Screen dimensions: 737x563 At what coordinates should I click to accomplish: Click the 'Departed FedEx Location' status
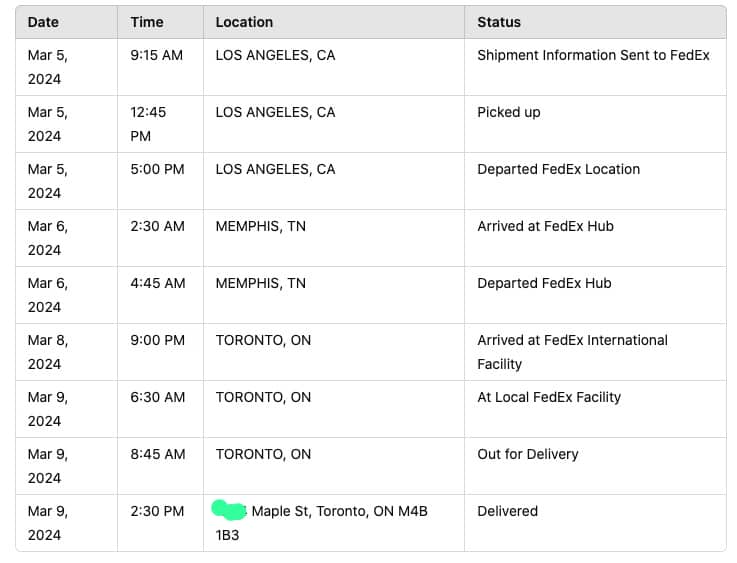click(x=558, y=170)
